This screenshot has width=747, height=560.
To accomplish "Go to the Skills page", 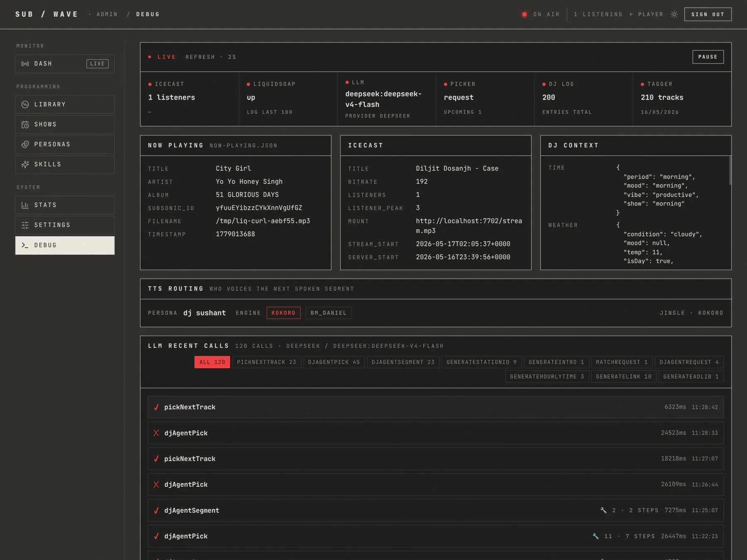I will pyautogui.click(x=65, y=164).
